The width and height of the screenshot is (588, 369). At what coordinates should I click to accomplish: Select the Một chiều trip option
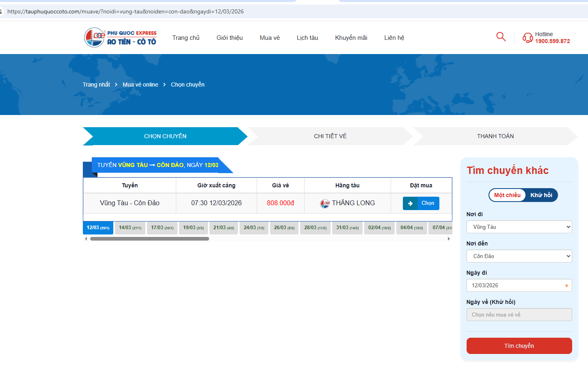(507, 195)
